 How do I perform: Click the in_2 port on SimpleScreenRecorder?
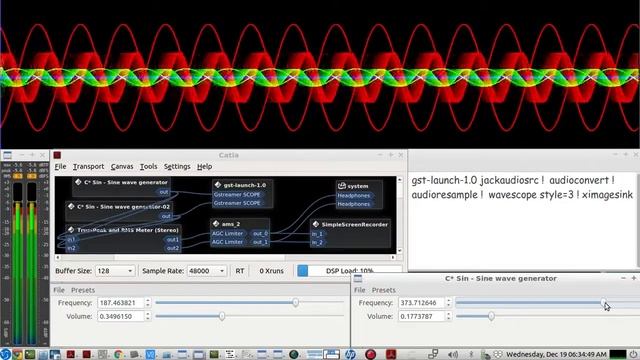coord(317,242)
